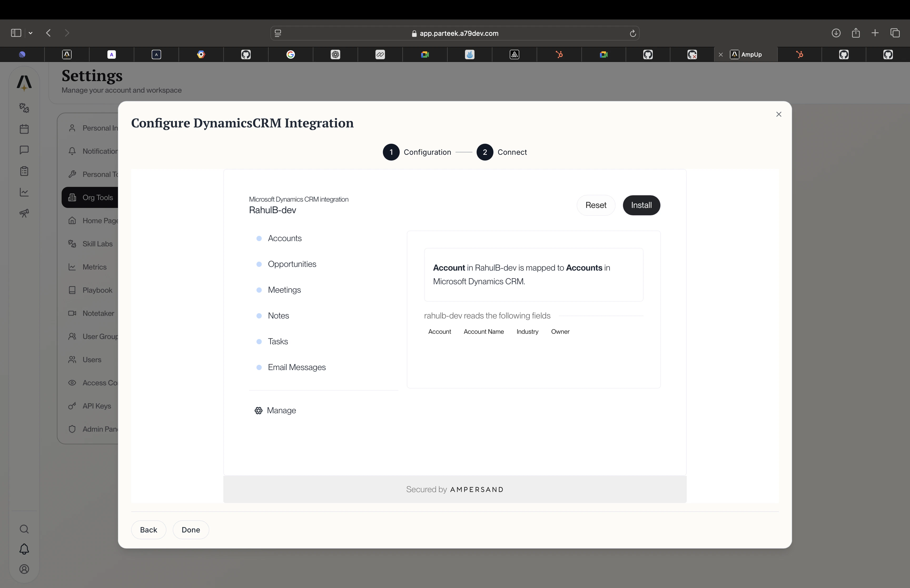This screenshot has height=588, width=910.
Task: Open the clipboard icon in left rail
Action: [24, 171]
